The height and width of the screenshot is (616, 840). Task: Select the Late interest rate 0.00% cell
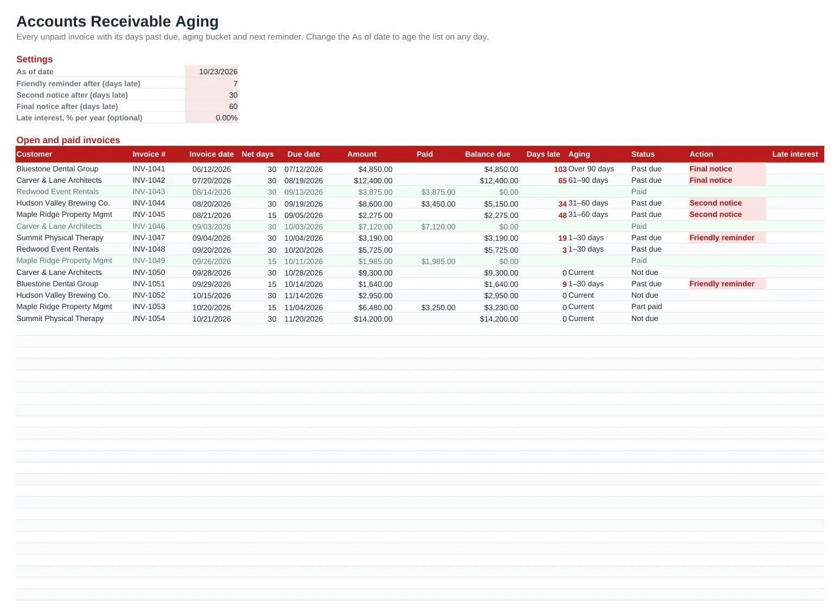click(212, 118)
